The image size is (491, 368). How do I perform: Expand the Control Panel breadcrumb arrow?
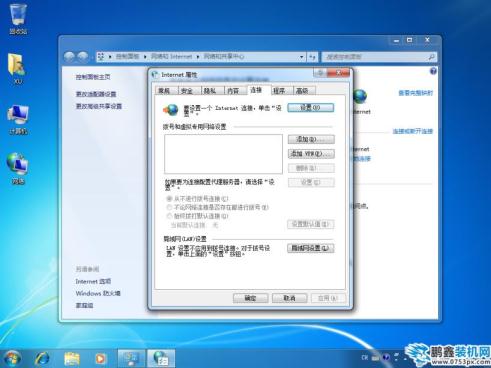pyautogui.click(x=145, y=57)
